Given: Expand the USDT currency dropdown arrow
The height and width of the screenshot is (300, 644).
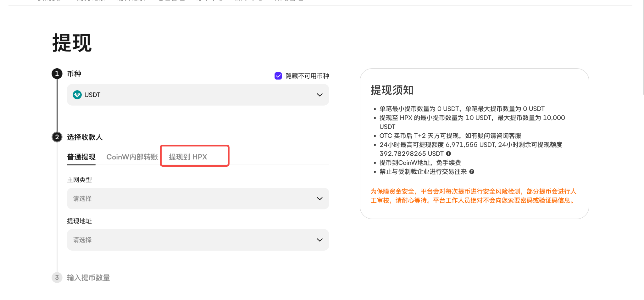Looking at the screenshot, I should tap(319, 95).
